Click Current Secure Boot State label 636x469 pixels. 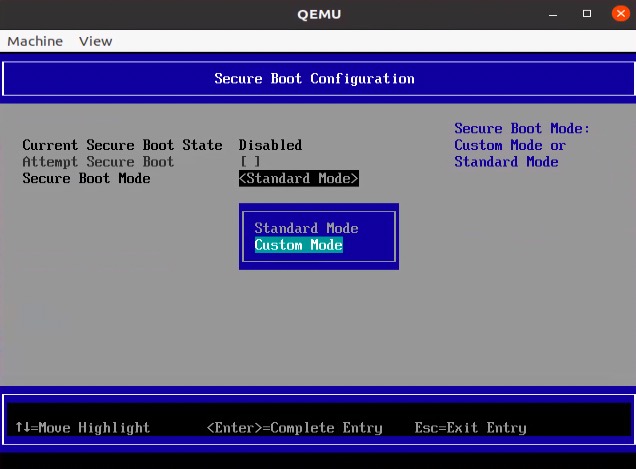coord(122,145)
